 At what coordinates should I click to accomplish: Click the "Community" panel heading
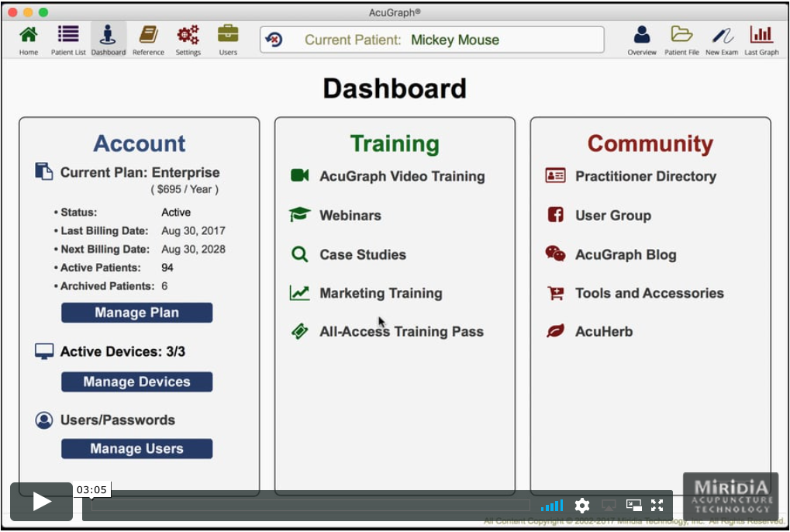click(x=650, y=144)
